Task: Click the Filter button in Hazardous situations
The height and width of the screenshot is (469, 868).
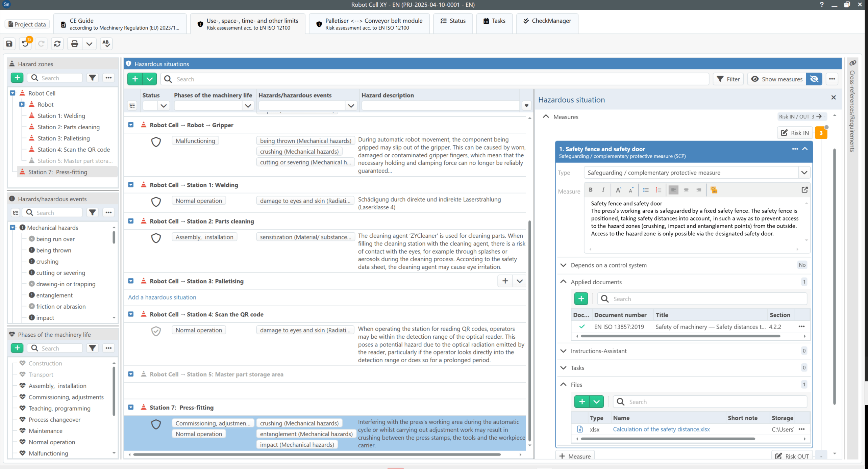Action: click(728, 79)
